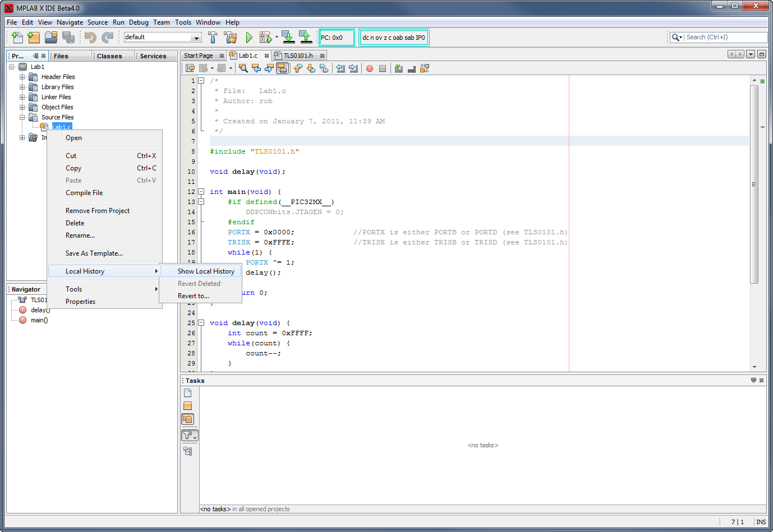Click the Clean and Build icon
773x532 pixels.
pyautogui.click(x=230, y=38)
